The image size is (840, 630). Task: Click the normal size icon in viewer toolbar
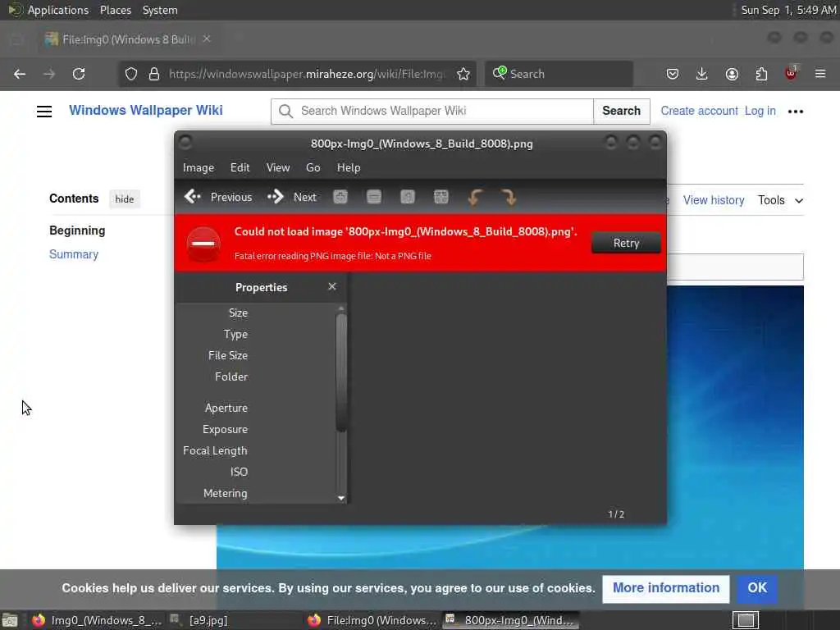(x=408, y=197)
